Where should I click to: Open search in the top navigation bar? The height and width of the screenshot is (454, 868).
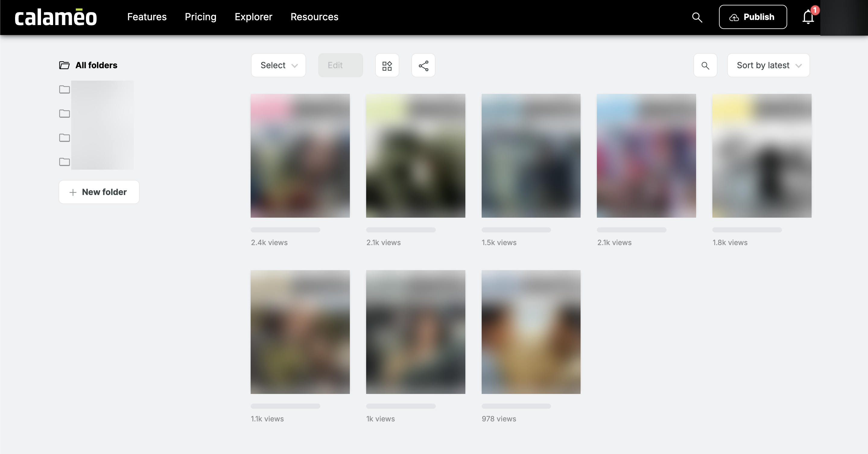pyautogui.click(x=697, y=17)
